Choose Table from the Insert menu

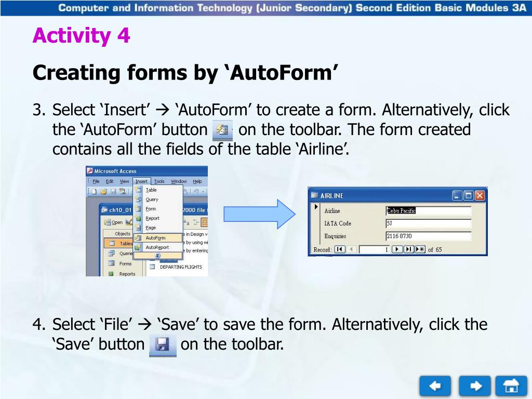[x=158, y=190]
